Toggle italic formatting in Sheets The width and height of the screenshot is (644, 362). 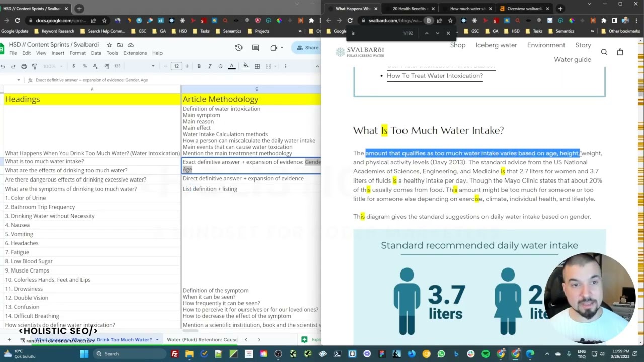point(210,66)
